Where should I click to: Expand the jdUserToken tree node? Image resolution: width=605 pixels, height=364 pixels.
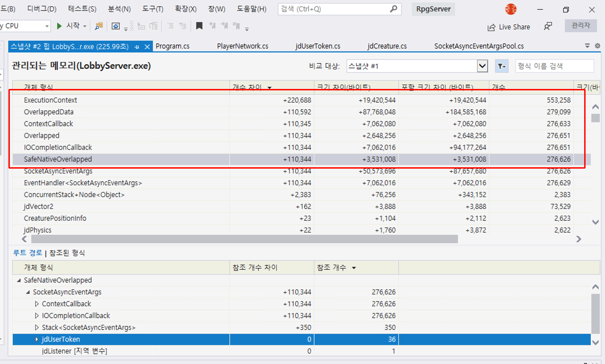tap(37, 339)
